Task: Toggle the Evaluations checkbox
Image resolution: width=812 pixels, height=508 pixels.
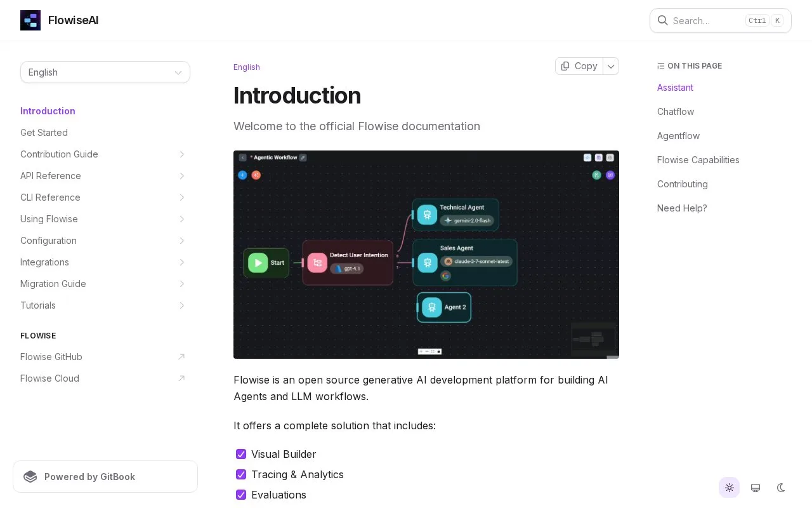Action: (241, 495)
